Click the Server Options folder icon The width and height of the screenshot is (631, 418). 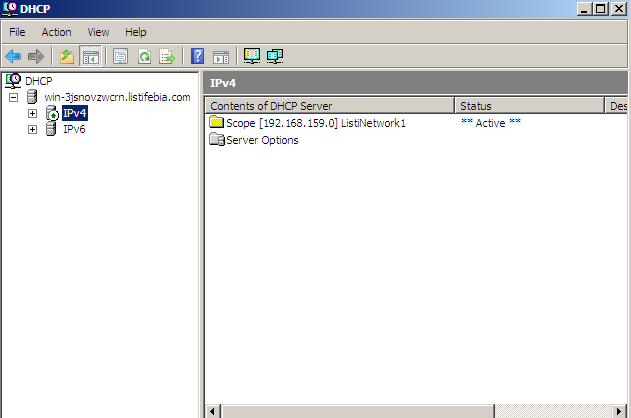[x=217, y=140]
